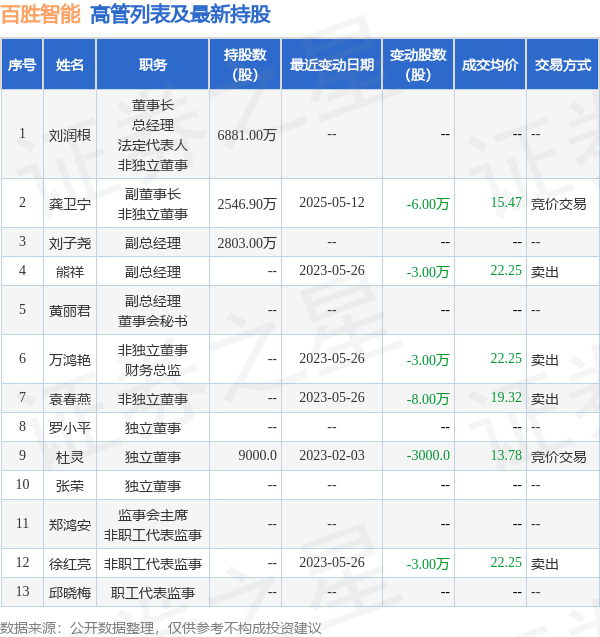Image resolution: width=600 pixels, height=637 pixels.
Task: Select the name 熊祥
Action: pos(69,271)
